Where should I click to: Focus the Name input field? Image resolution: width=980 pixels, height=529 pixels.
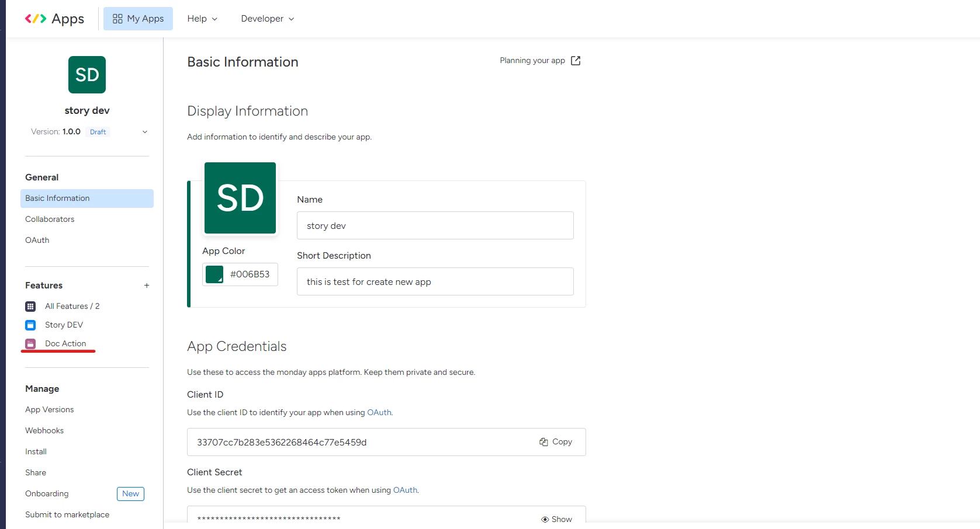[435, 225]
